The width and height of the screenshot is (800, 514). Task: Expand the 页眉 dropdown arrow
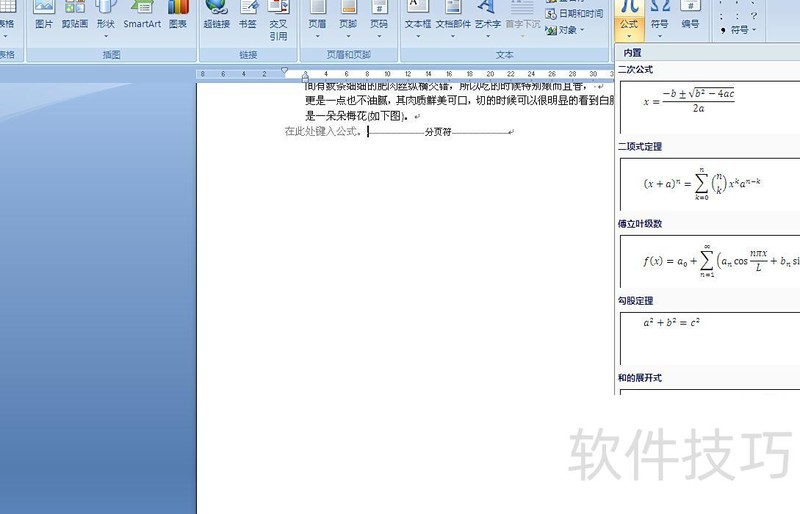click(x=317, y=36)
